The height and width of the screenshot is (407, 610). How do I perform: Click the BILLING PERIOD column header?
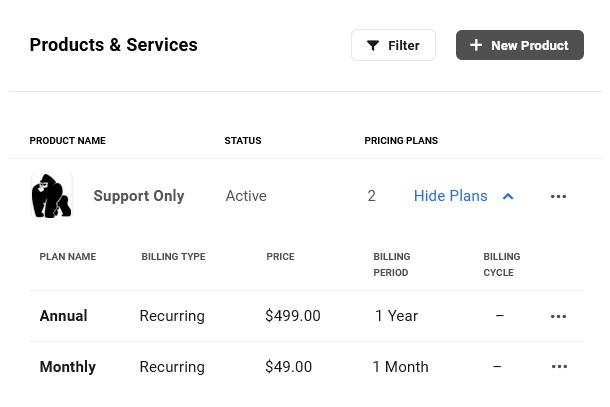pyautogui.click(x=392, y=265)
